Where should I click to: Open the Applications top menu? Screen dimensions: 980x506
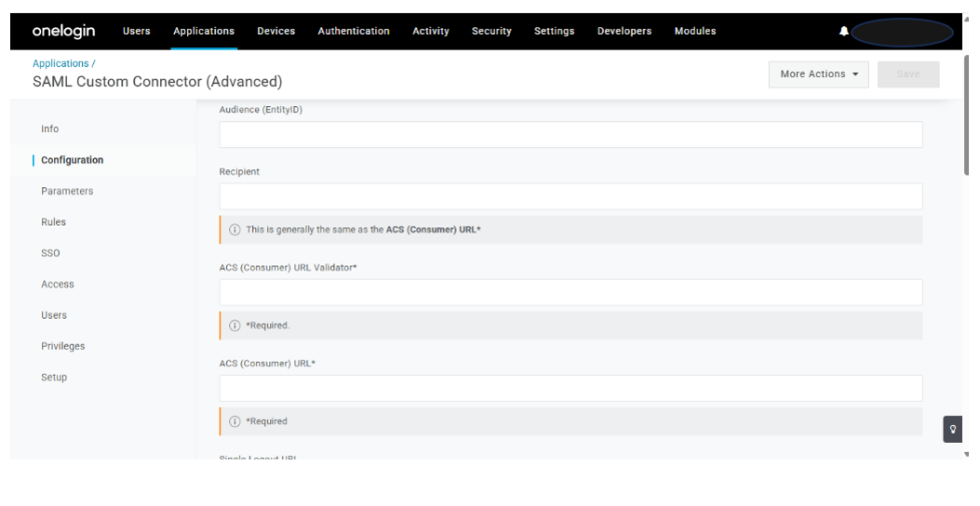coord(204,32)
